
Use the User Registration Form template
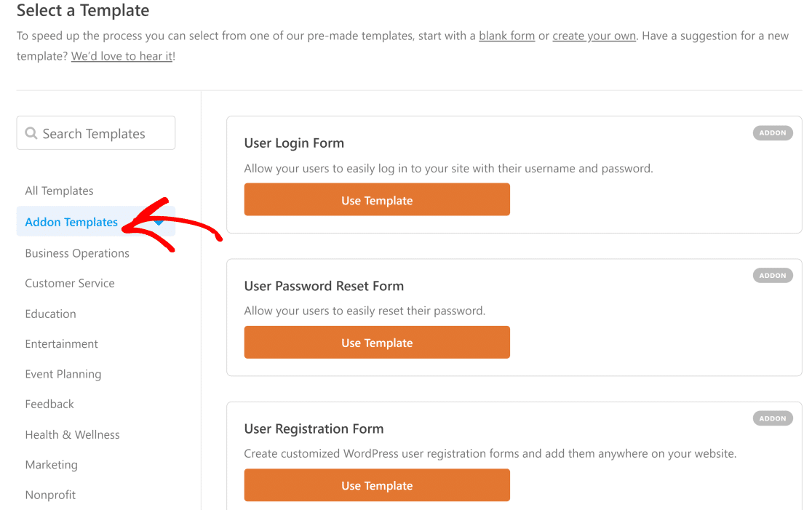pyautogui.click(x=377, y=485)
